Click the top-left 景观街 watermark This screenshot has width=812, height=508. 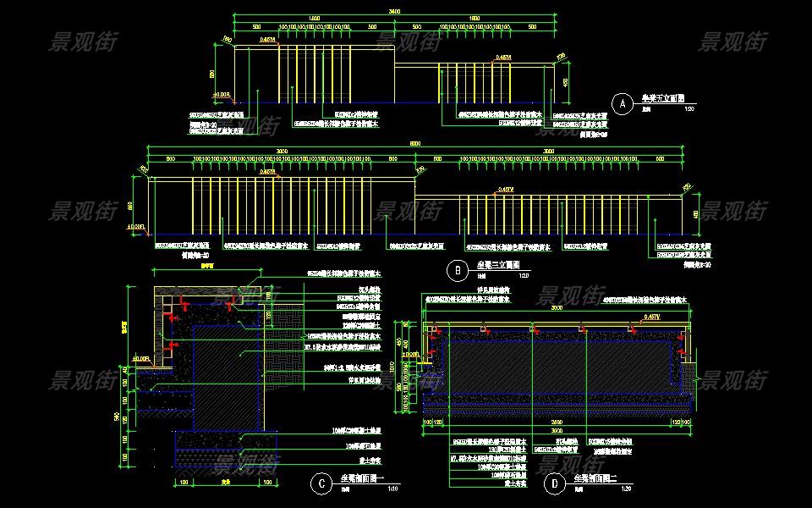point(83,41)
